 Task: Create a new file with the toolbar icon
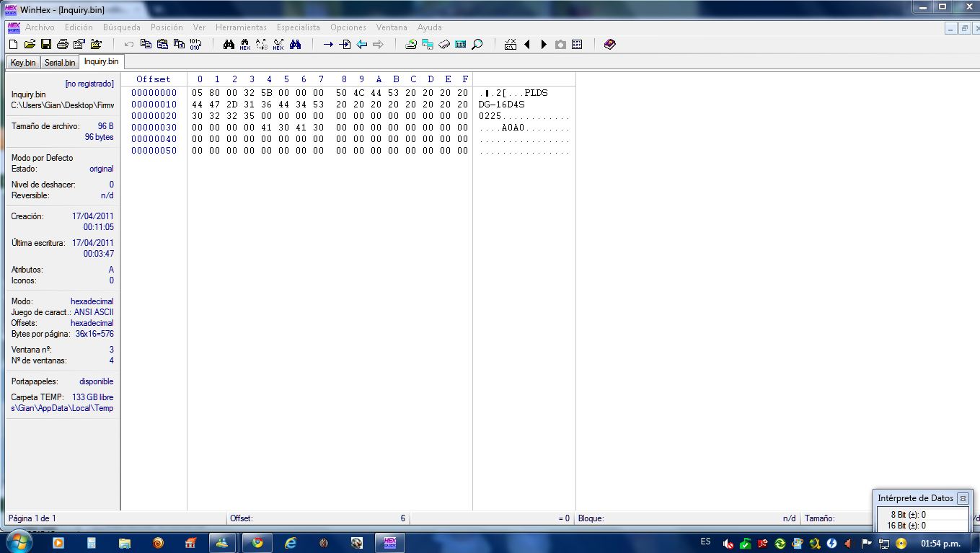pyautogui.click(x=13, y=45)
